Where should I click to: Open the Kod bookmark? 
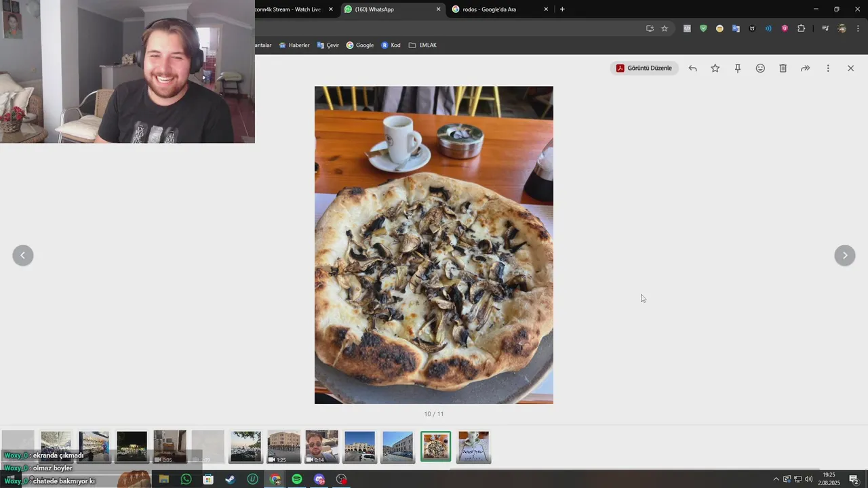391,45
